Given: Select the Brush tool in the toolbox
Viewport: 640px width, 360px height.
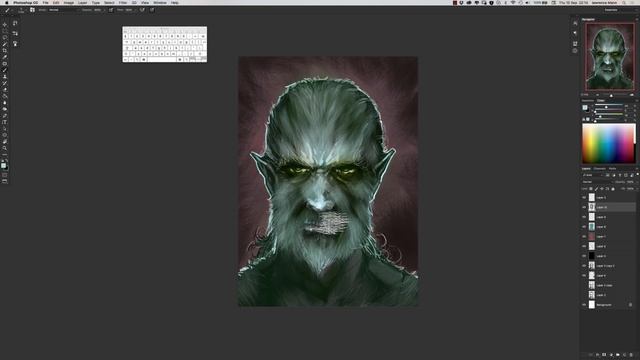Looking at the screenshot, I should (x=5, y=70).
